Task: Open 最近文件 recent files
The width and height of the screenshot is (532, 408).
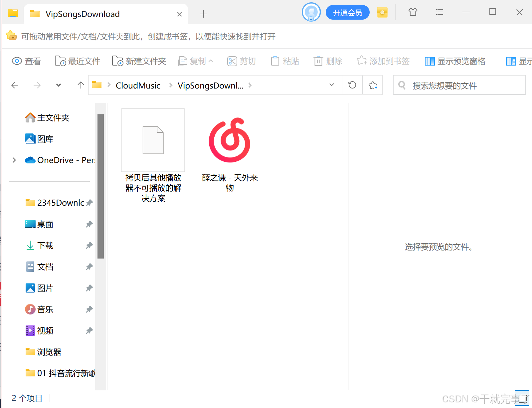Action: pos(77,61)
